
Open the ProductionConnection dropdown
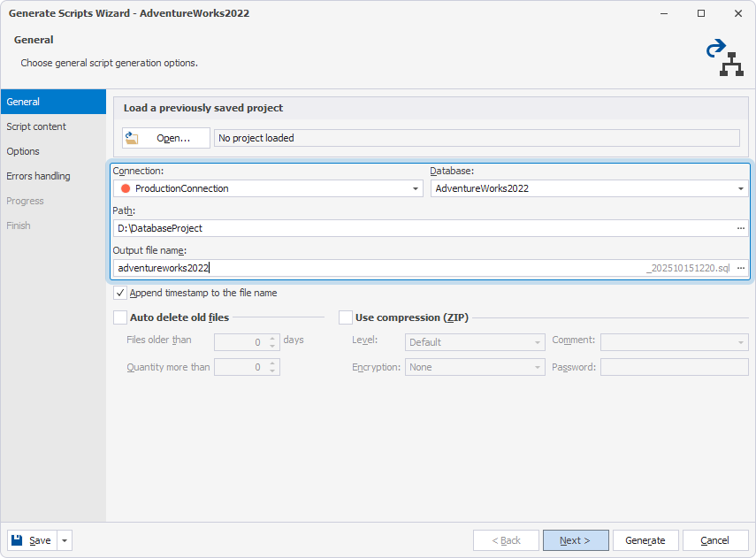point(415,187)
